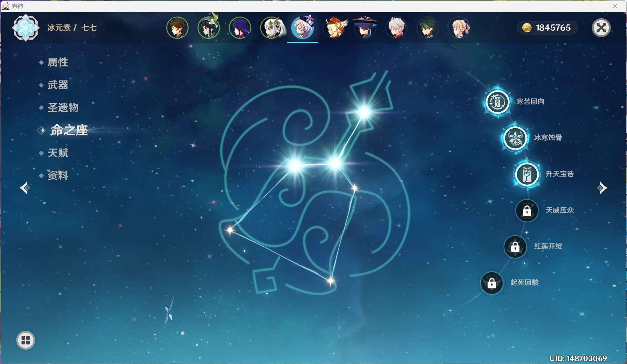
Task: Click the locked 红莲开绽 constellation node
Action: (515, 247)
